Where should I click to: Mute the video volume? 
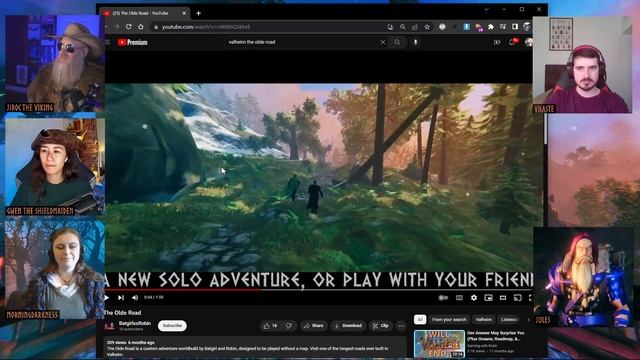coord(135,298)
